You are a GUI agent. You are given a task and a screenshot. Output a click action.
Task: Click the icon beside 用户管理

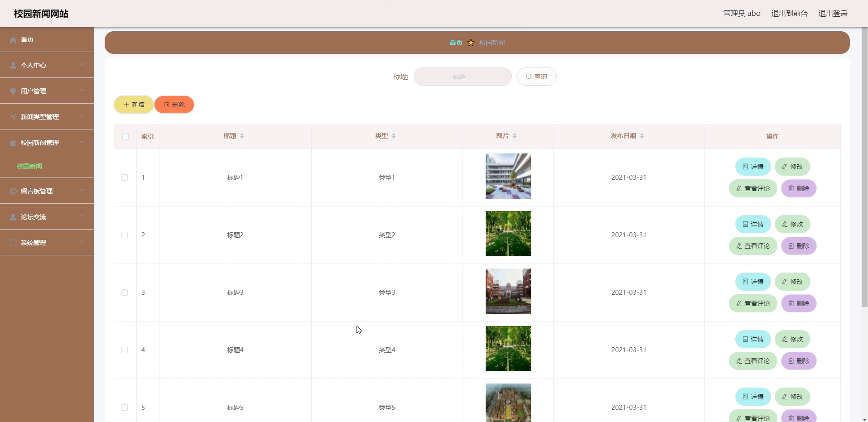(x=13, y=91)
